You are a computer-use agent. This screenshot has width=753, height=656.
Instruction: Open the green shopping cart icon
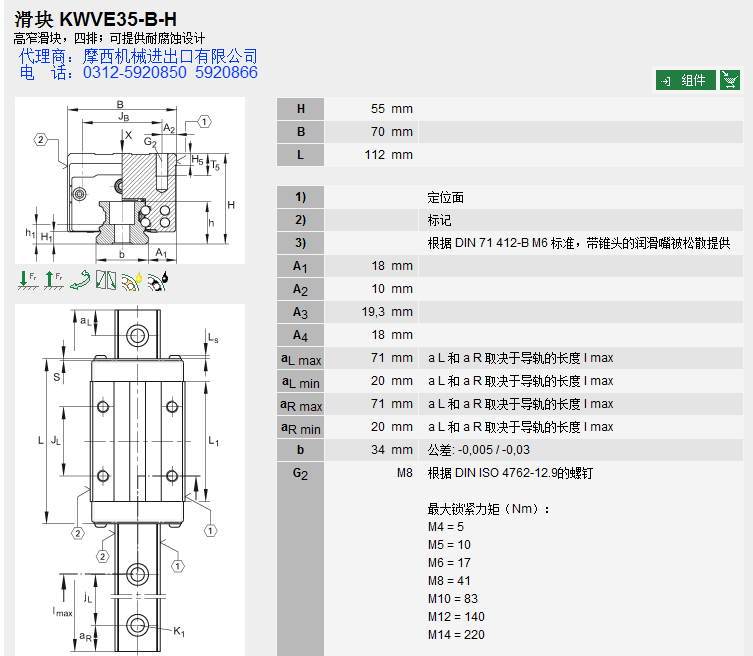coord(730,81)
